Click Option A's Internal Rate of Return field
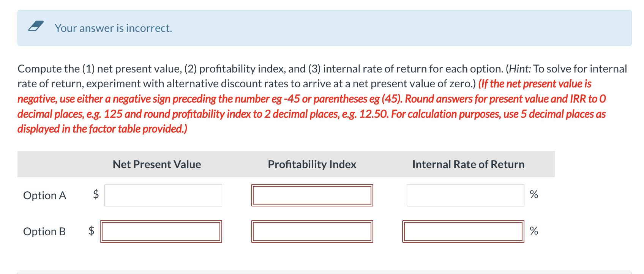Viewport: 644px width, 274px height. (465, 195)
